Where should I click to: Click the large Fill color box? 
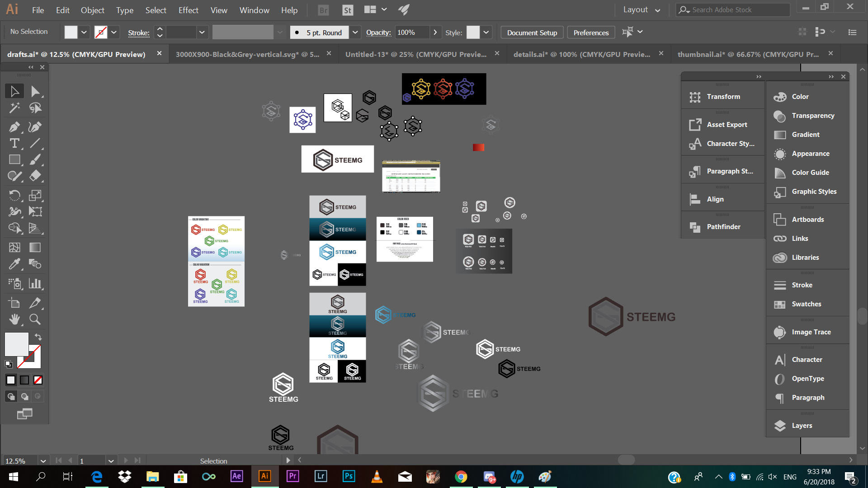coord(16,344)
